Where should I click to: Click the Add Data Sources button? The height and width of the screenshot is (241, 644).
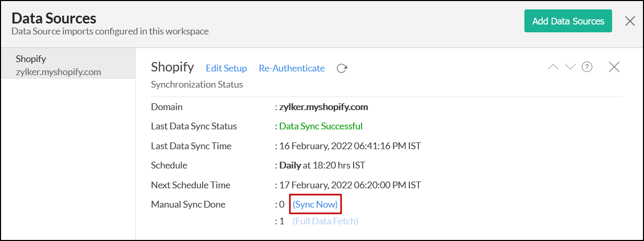pos(568,21)
